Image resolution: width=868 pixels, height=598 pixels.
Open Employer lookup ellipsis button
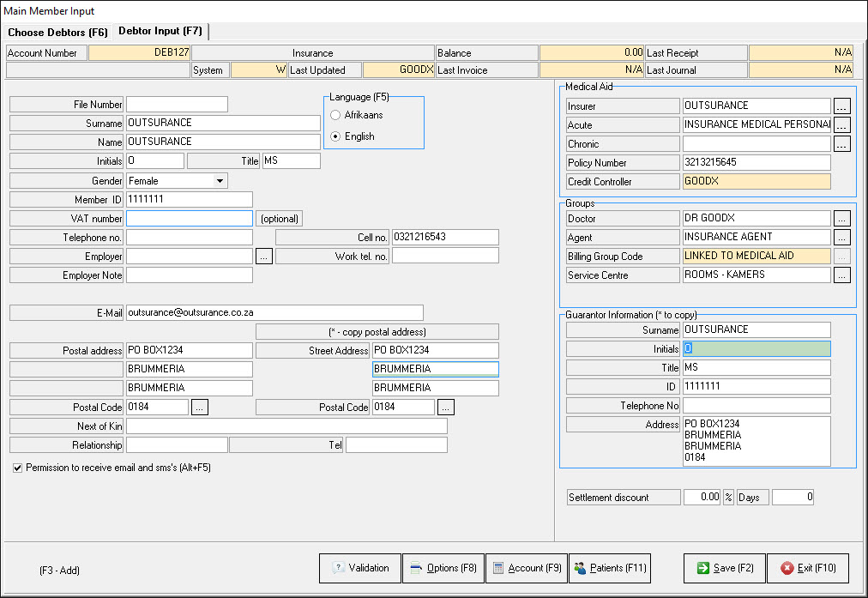264,257
